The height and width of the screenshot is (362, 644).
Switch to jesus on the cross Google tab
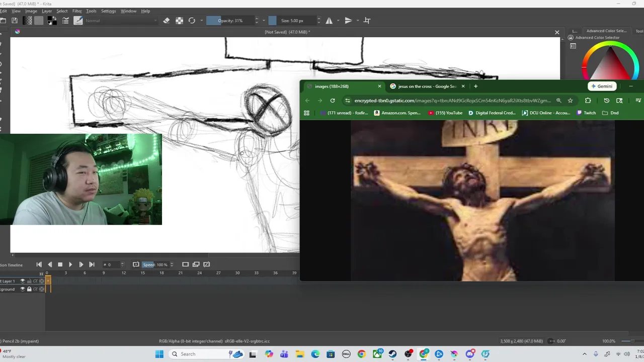click(x=427, y=86)
